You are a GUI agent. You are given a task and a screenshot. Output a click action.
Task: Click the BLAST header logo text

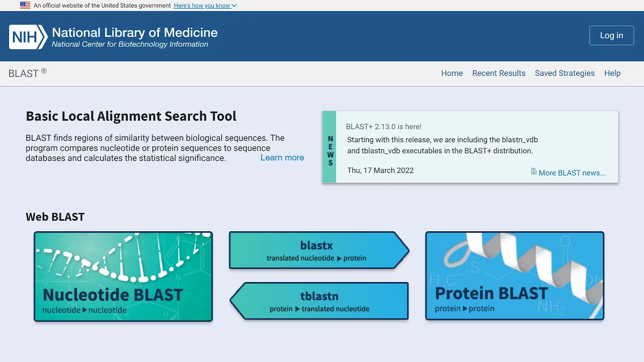point(28,73)
